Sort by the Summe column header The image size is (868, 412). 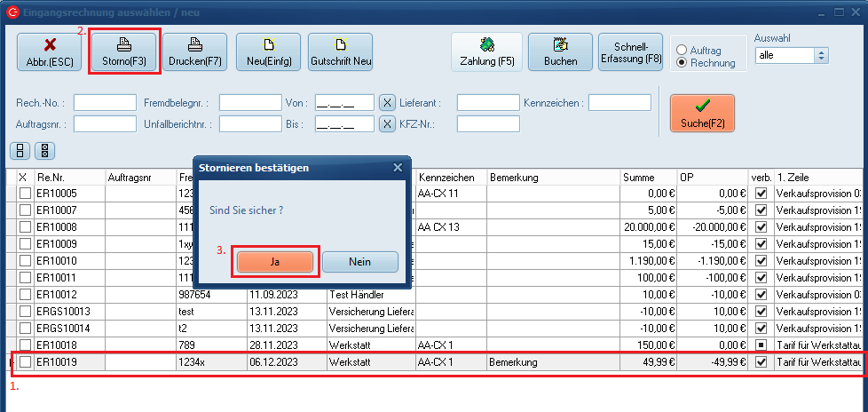(648, 178)
